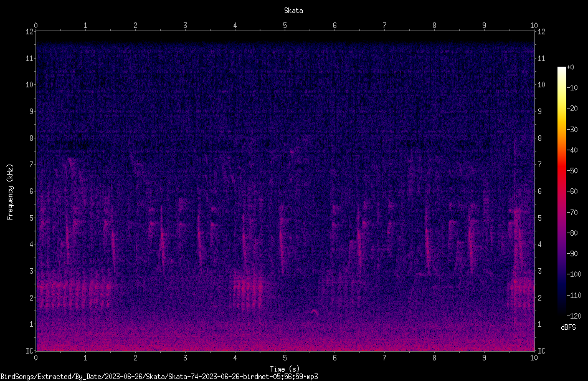Viewport: 588px width, 381px height.
Task: Click the '-10' color scale label
Action: (572, 88)
